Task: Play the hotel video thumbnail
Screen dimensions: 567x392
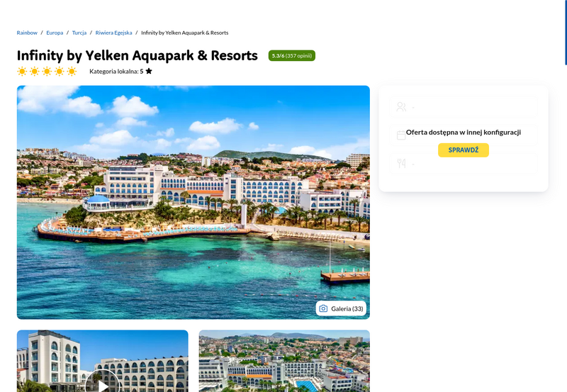Action: tap(102, 384)
